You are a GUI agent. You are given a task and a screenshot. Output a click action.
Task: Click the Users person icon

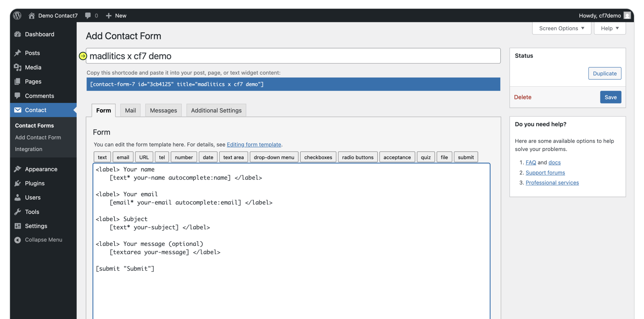pos(18,198)
